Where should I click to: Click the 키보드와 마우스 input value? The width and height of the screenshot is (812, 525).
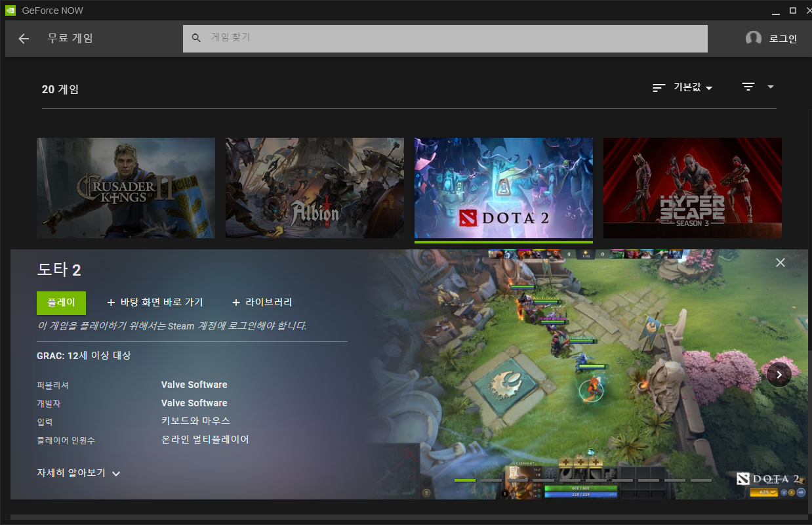pyautogui.click(x=195, y=421)
